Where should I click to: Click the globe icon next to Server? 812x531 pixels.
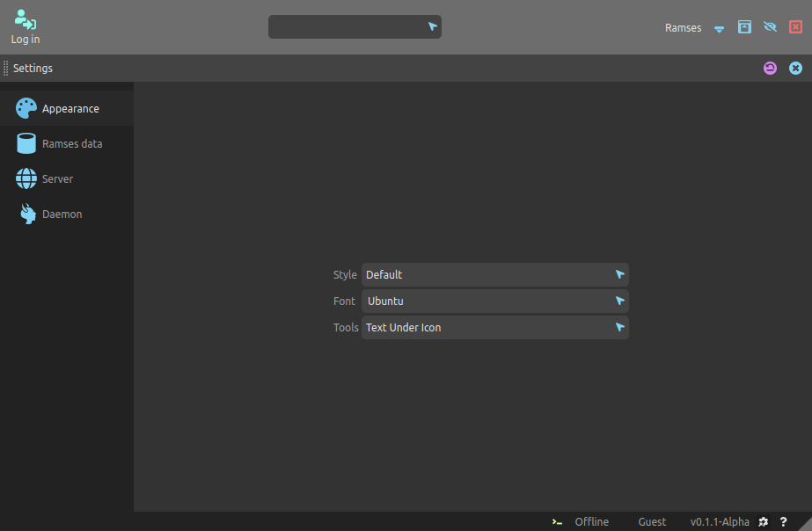26,179
